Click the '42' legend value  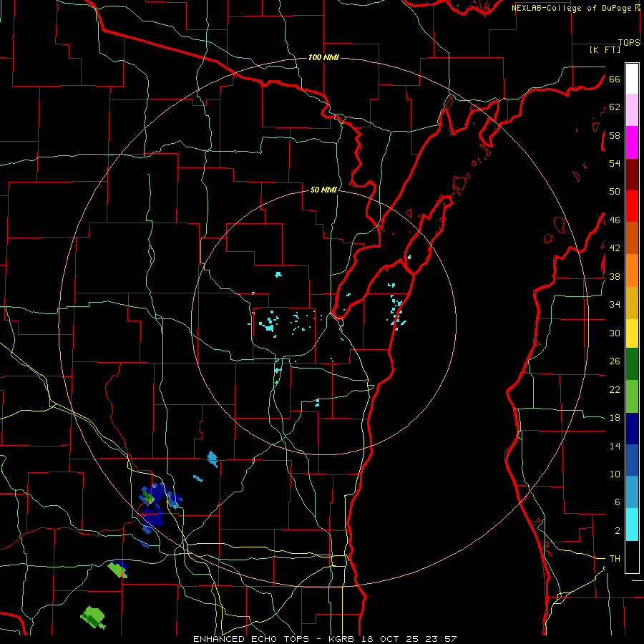(x=615, y=248)
